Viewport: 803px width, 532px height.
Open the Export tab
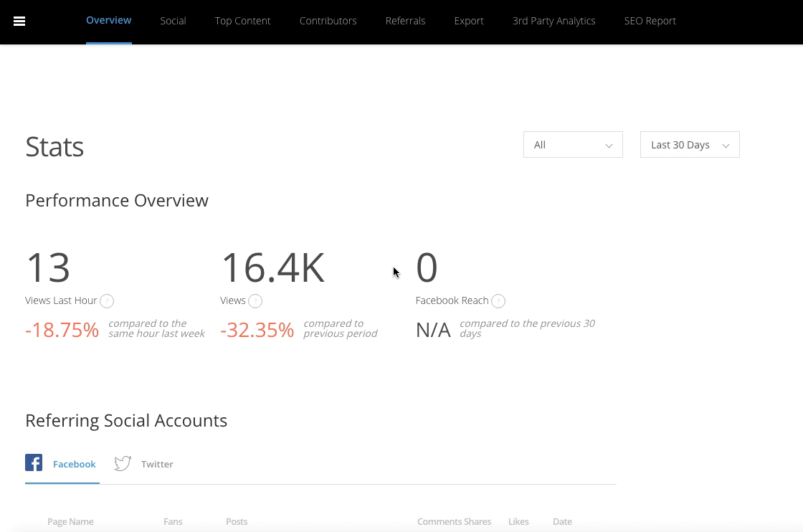[469, 21]
